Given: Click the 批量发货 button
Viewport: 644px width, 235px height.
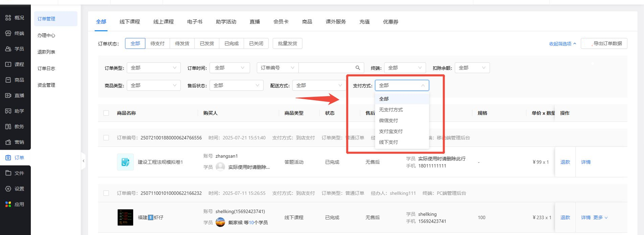Looking at the screenshot, I should coord(287,44).
